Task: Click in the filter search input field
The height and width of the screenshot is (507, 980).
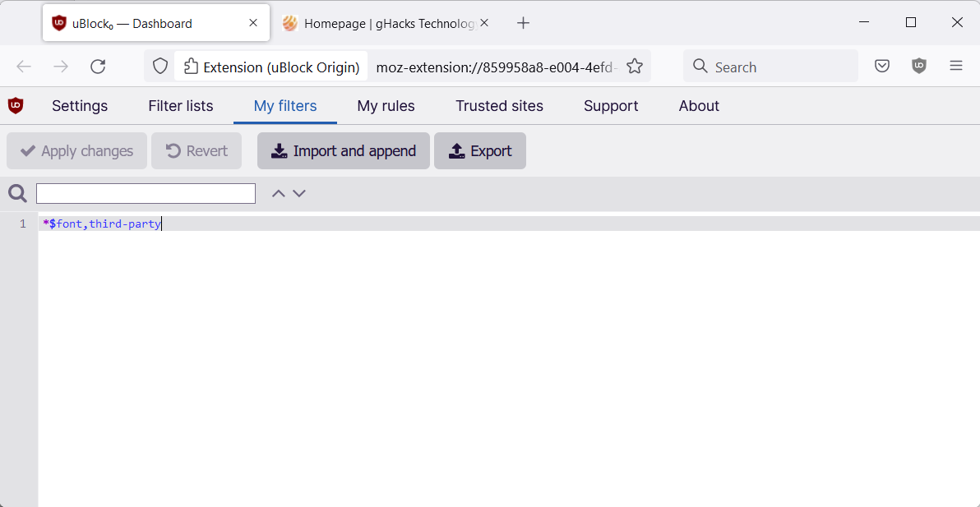Action: [x=146, y=193]
